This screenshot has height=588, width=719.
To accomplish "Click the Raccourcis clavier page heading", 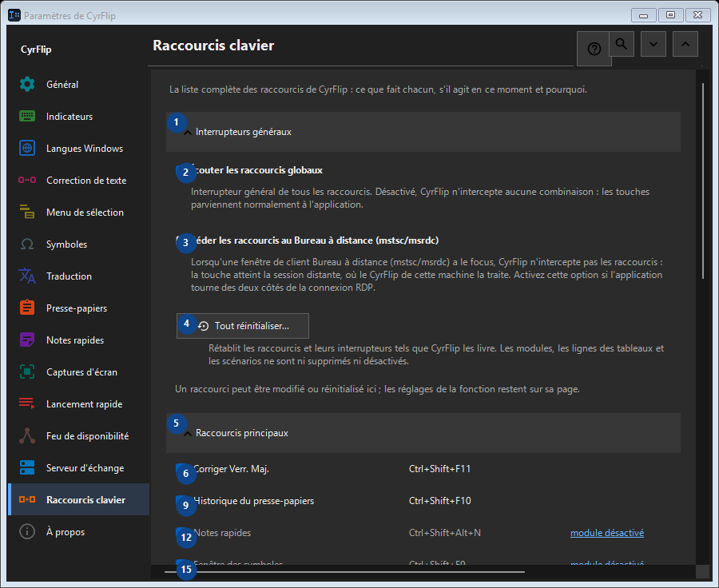I will click(213, 46).
